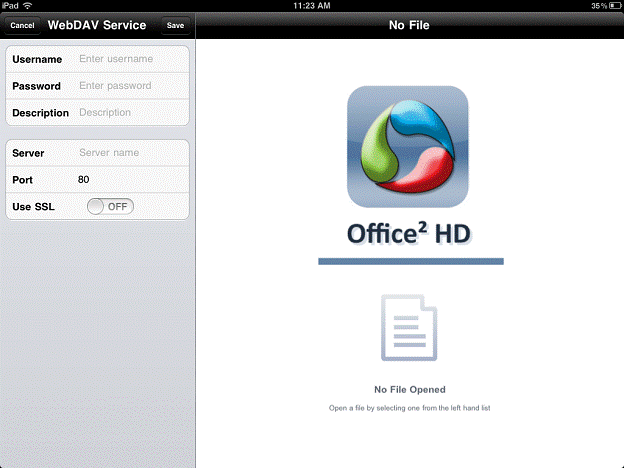Click the 35% battery percentage
The height and width of the screenshot is (468, 624).
coord(599,6)
